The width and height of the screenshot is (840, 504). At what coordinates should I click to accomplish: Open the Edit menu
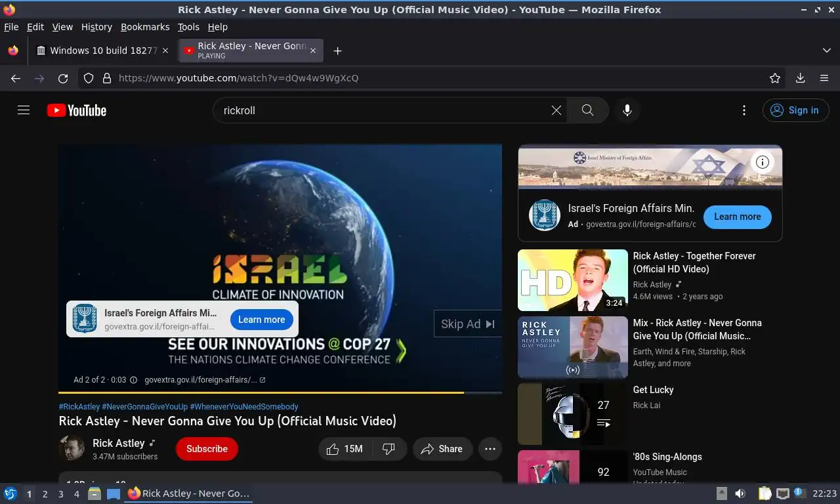point(35,27)
